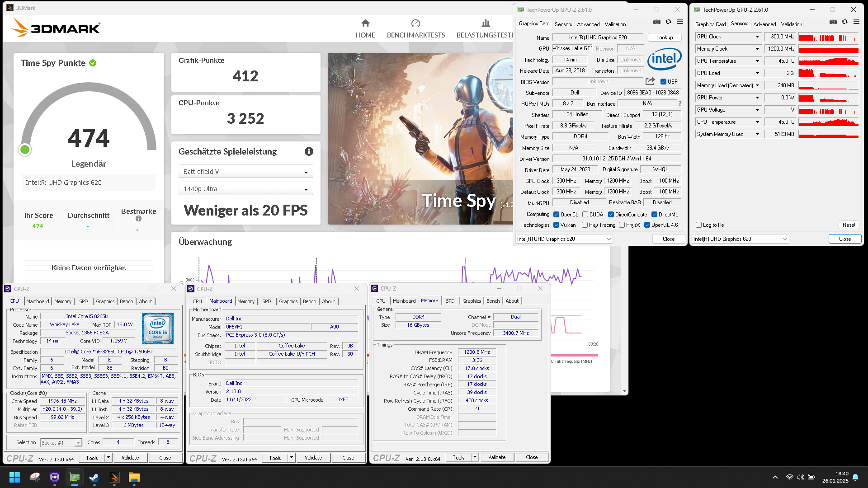Click the Bestmarke info icon

point(138,219)
